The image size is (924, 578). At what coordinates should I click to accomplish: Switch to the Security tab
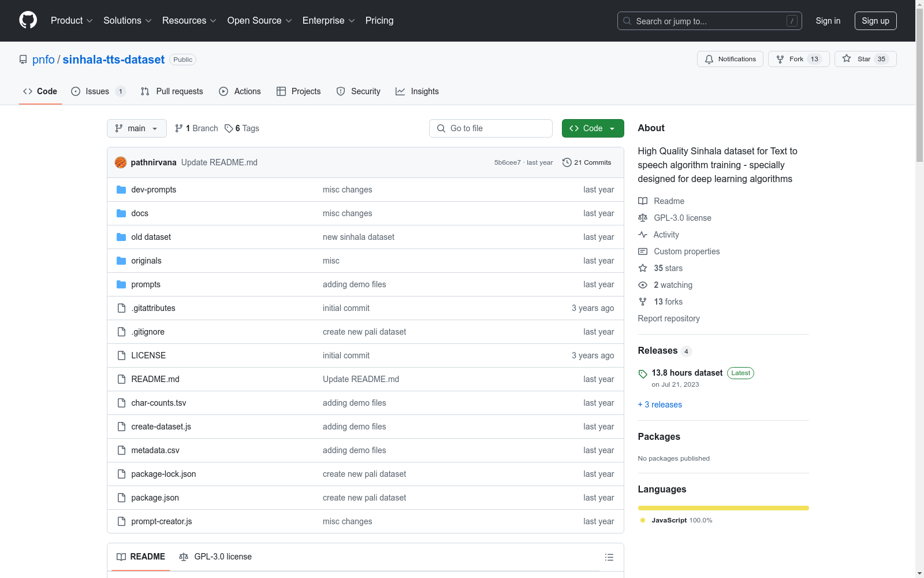coord(359,91)
